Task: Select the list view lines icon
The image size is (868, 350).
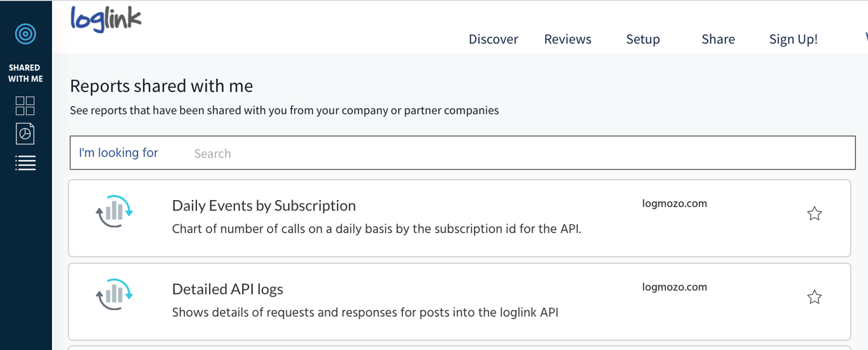Action: (x=25, y=163)
